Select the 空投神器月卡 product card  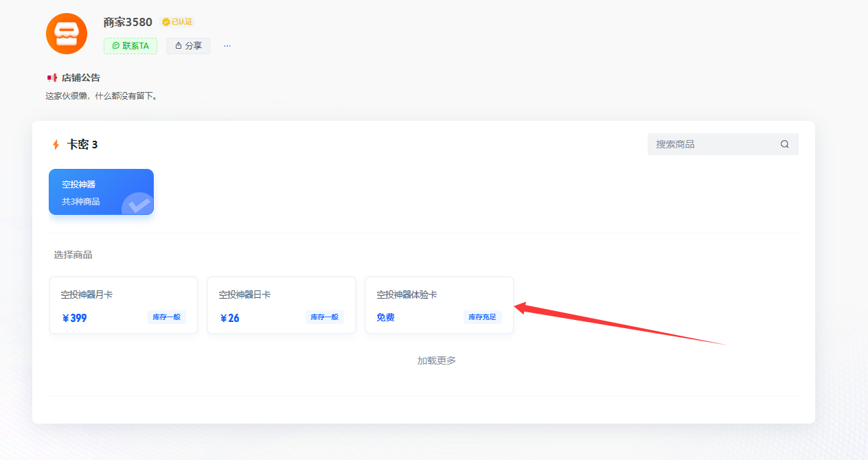click(124, 305)
